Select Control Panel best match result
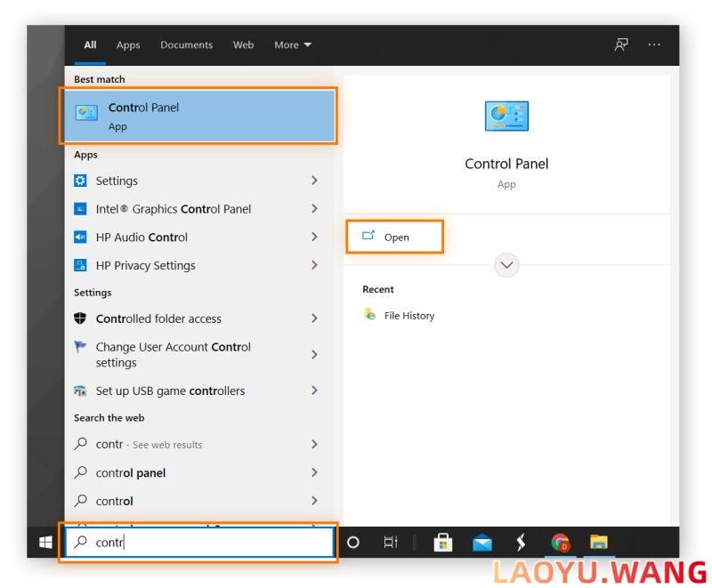 click(x=198, y=117)
